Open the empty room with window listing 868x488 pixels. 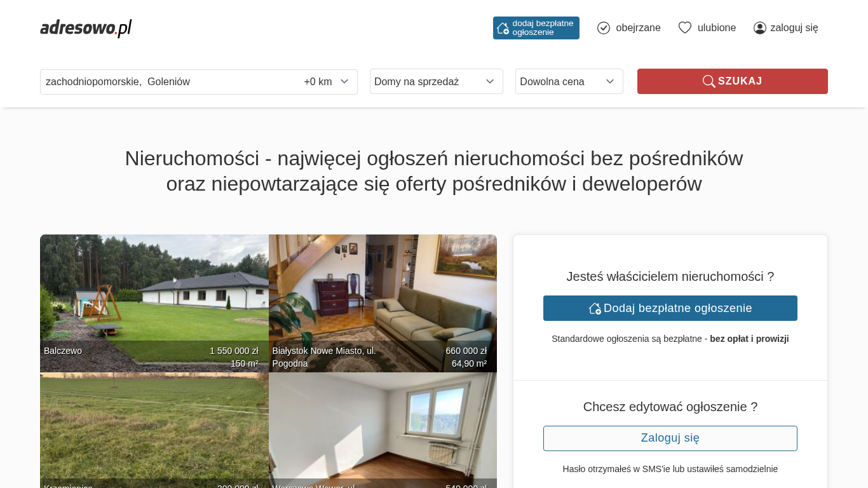383,426
